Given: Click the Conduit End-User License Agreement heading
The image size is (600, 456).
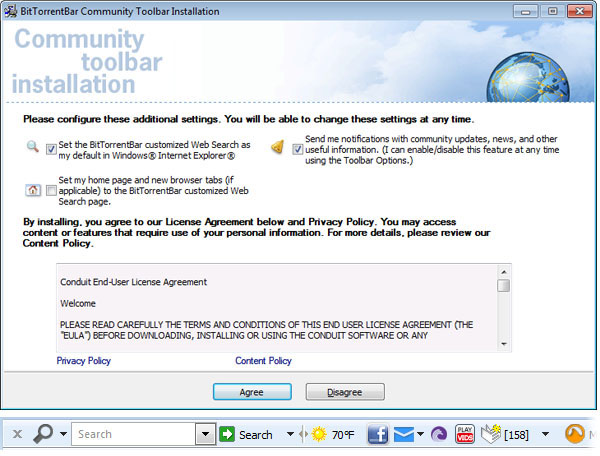Looking at the screenshot, I should tap(133, 282).
